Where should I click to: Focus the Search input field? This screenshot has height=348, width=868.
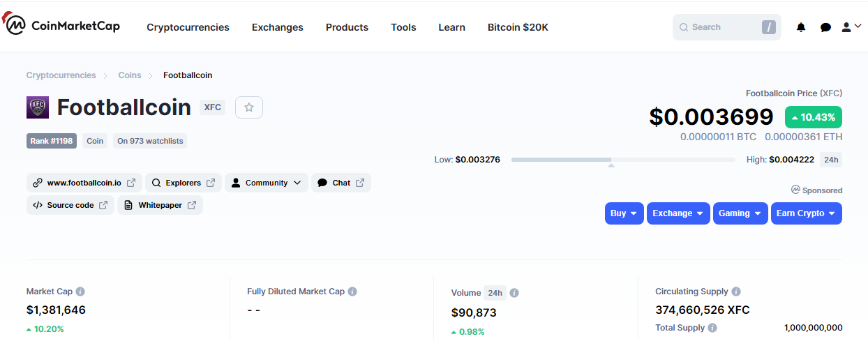click(x=727, y=27)
